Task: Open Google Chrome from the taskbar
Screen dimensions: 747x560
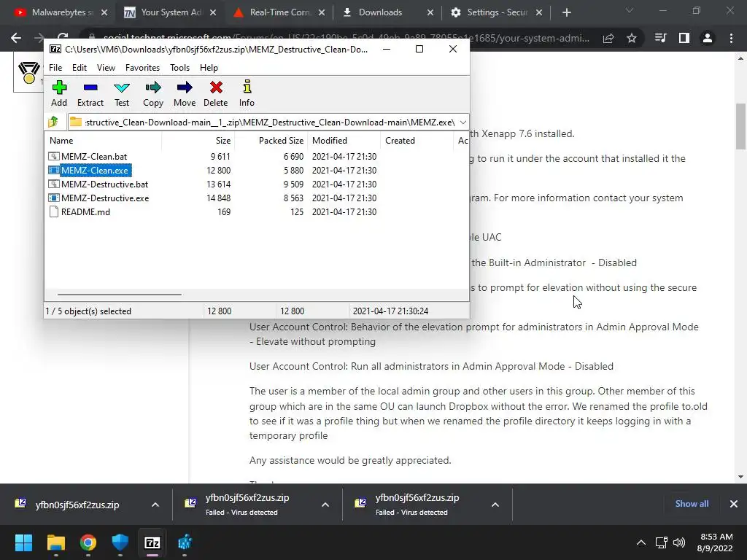Action: click(x=88, y=542)
